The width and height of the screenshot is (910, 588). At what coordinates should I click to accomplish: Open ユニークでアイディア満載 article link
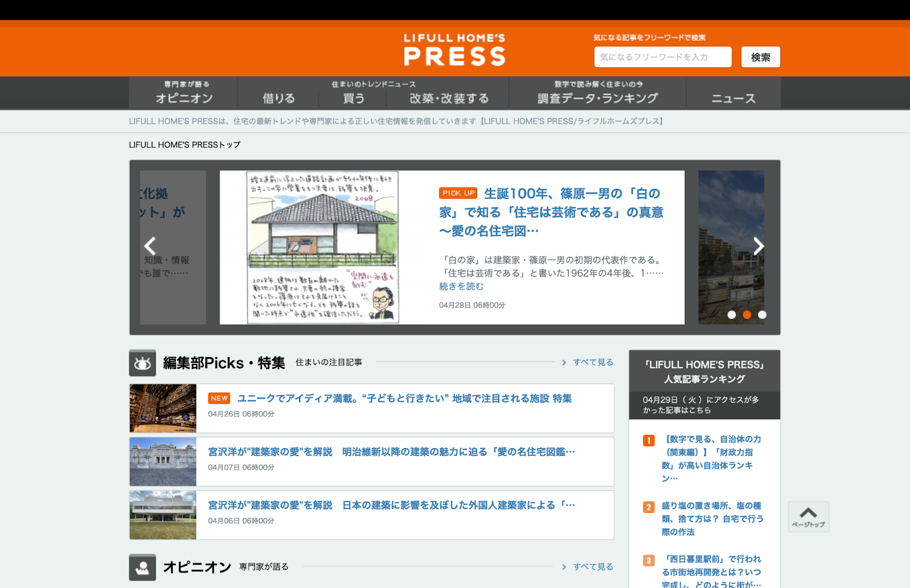coord(404,399)
